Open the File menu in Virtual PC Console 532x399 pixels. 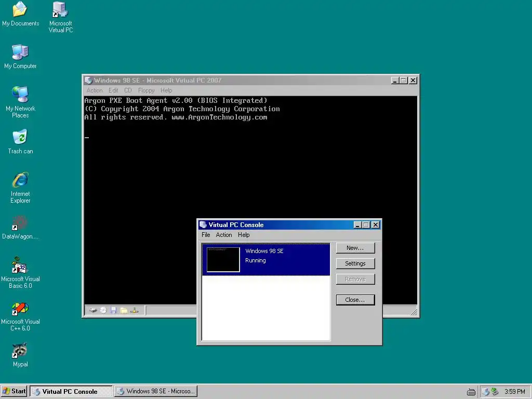pyautogui.click(x=206, y=235)
